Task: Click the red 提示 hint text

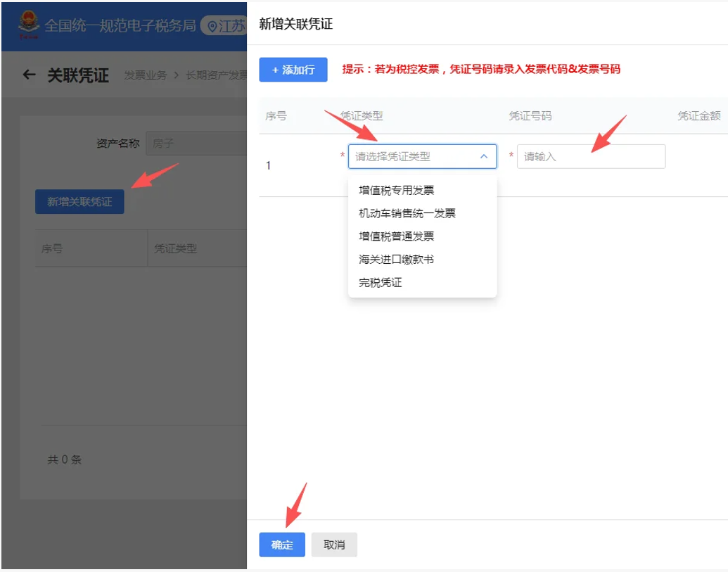Action: pyautogui.click(x=481, y=69)
